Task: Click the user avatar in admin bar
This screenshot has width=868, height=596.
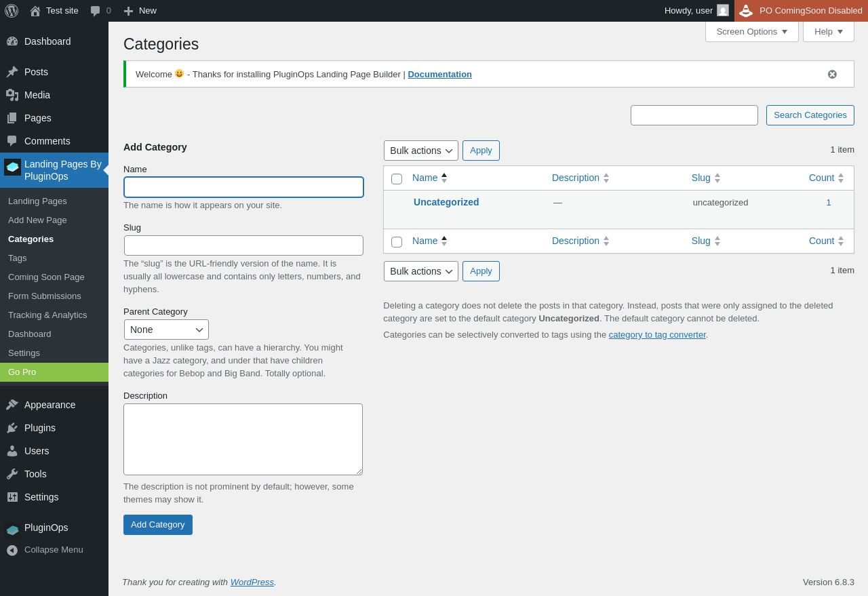Action: tap(723, 11)
